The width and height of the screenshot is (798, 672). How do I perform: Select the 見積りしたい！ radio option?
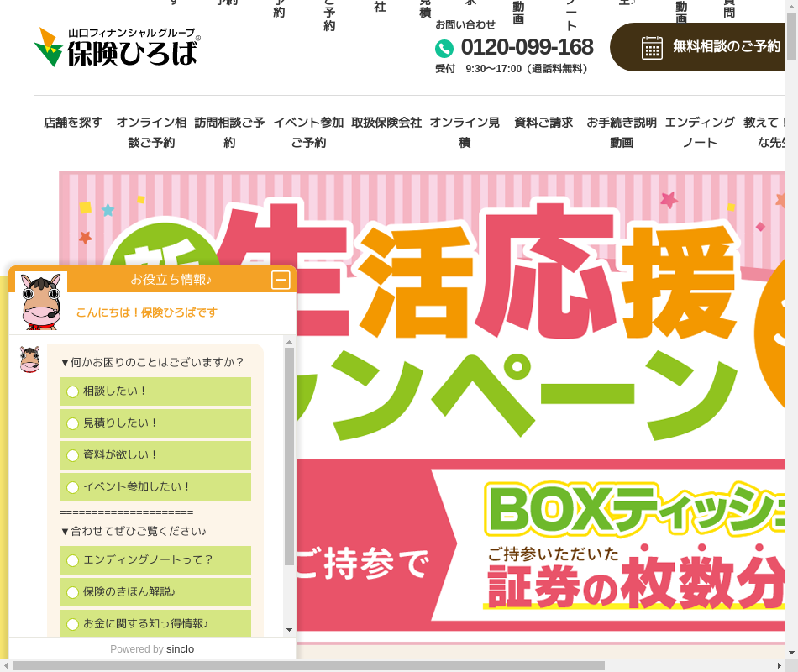coord(73,423)
